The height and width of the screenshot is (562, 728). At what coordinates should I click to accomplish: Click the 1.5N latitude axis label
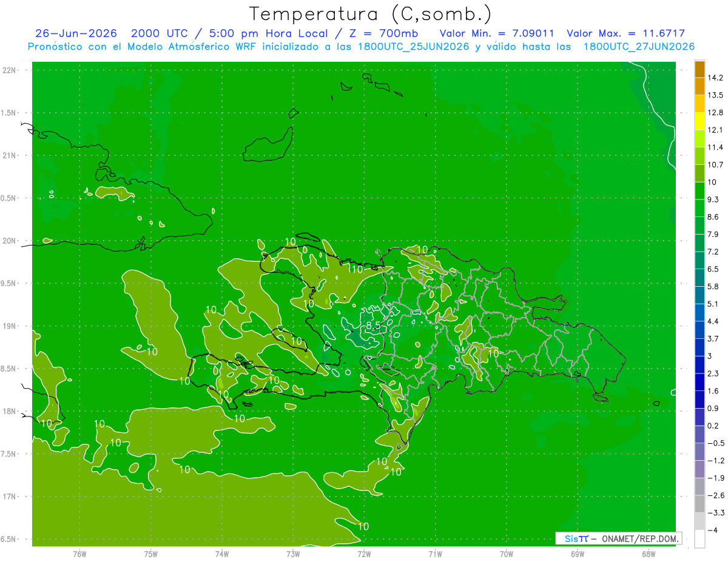9,113
